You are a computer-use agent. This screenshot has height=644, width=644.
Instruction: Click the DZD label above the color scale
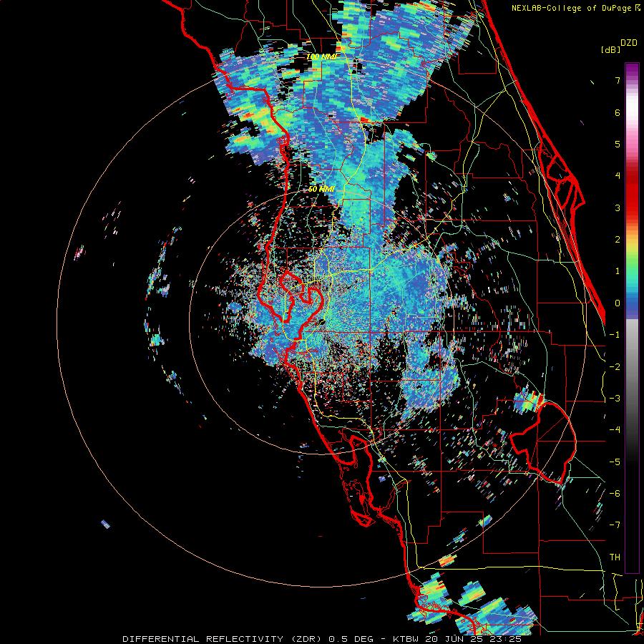point(629,43)
